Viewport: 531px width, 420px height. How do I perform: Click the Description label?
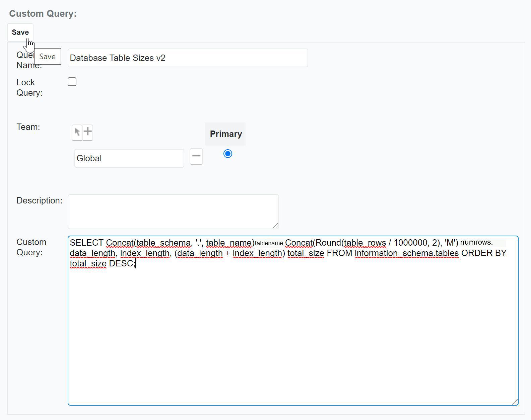coord(39,200)
